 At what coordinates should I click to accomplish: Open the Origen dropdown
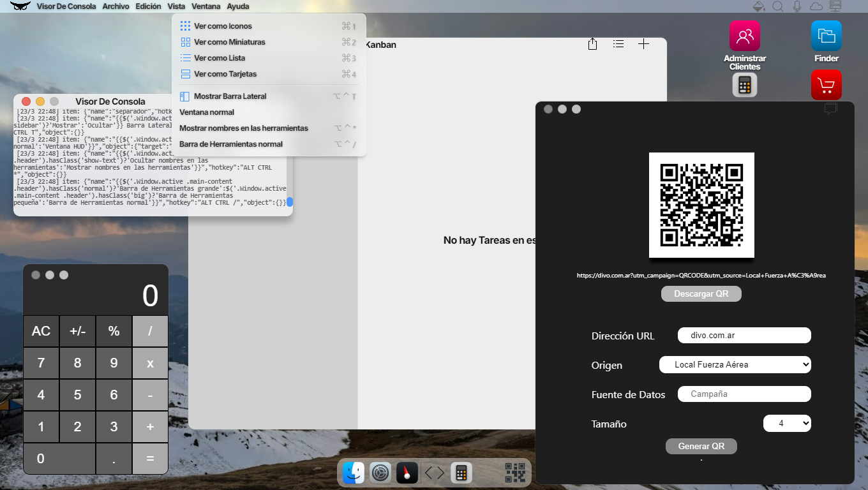coord(735,365)
